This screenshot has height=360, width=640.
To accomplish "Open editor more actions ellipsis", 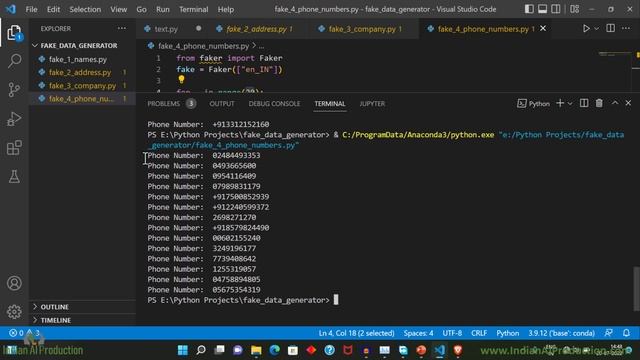I will pos(626,28).
